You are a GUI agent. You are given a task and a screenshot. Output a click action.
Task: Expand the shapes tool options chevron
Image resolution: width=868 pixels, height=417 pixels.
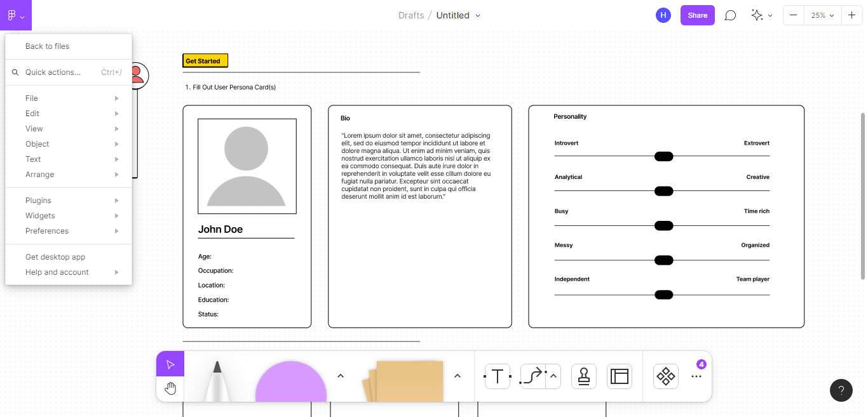[341, 376]
